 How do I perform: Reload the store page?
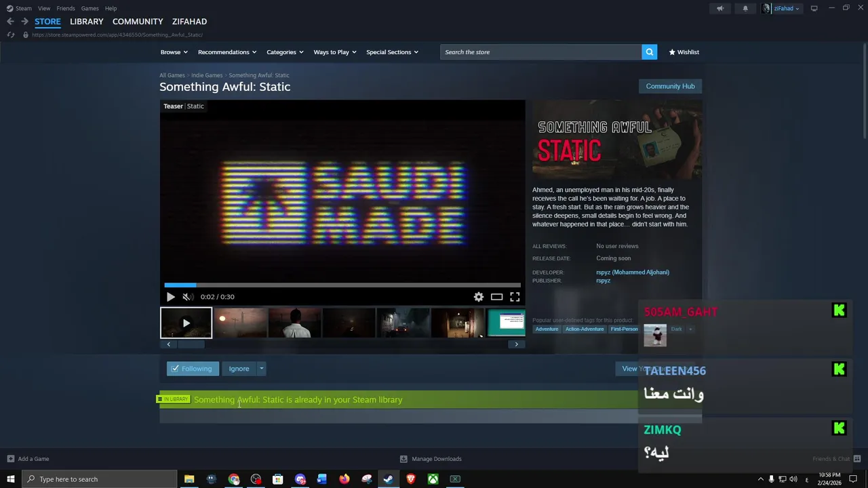click(10, 35)
